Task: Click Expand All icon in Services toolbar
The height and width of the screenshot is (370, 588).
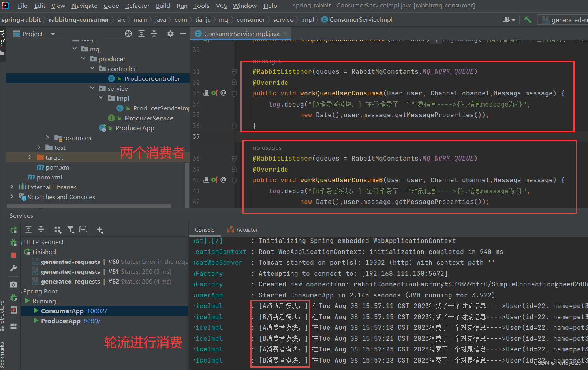Action: point(28,229)
